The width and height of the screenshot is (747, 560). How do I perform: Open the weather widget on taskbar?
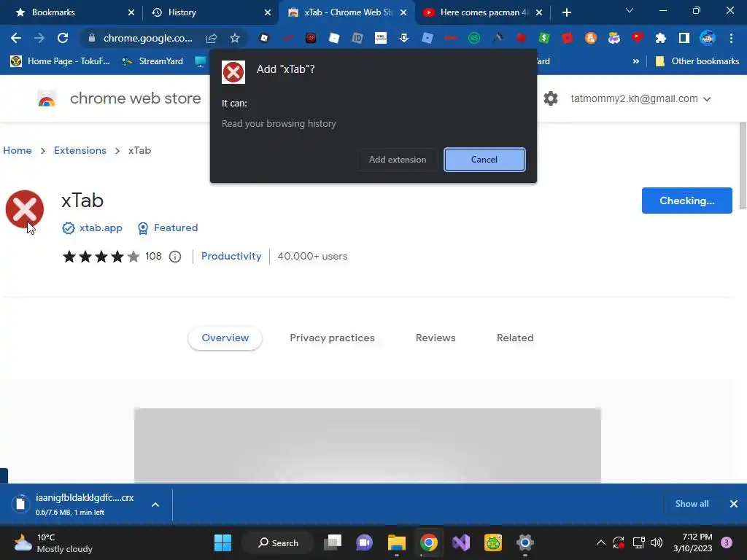point(53,542)
